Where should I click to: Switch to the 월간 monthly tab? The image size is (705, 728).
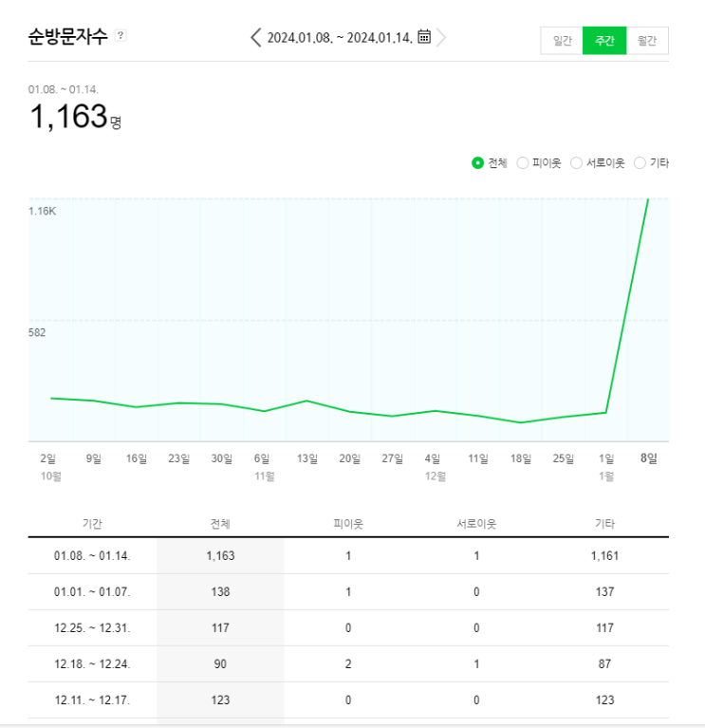tap(647, 41)
